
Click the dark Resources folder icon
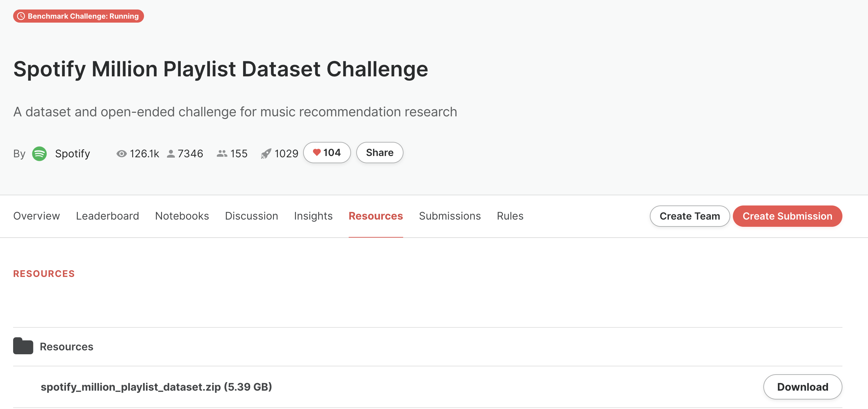coord(23,346)
